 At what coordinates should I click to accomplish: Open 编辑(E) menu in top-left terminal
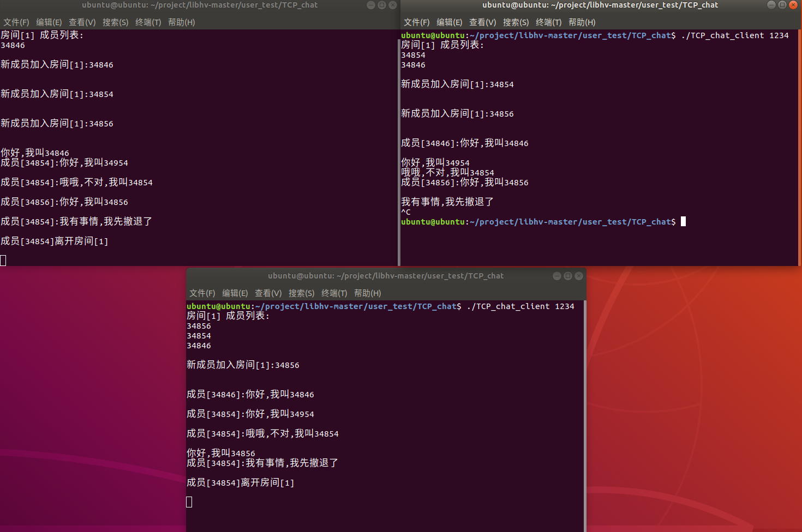[49, 22]
